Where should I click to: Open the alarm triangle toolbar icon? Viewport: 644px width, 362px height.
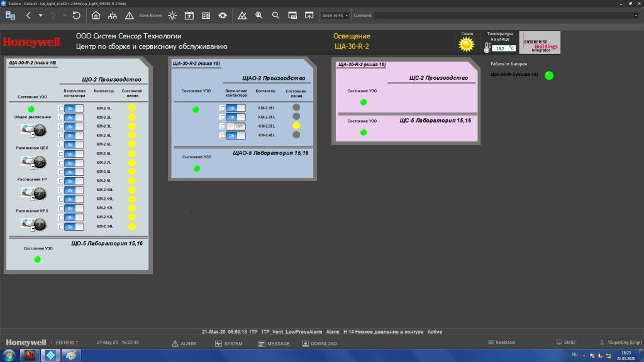(x=129, y=15)
